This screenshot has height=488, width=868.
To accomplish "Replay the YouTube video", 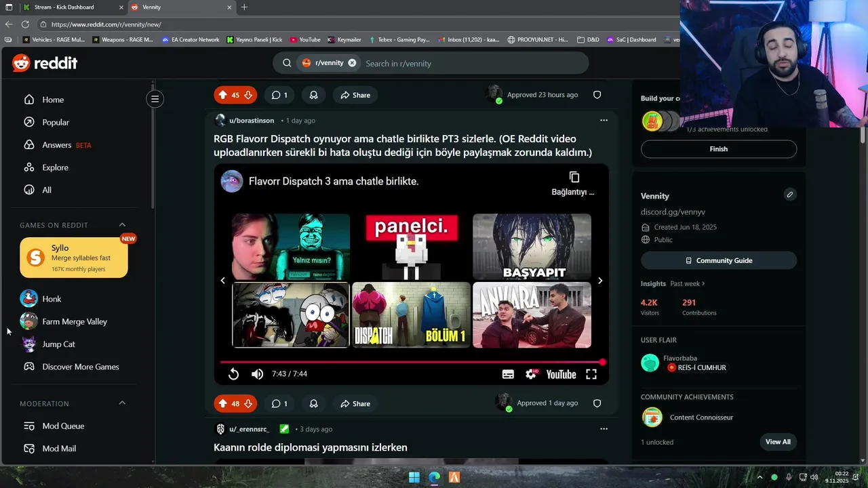I will coord(233,374).
